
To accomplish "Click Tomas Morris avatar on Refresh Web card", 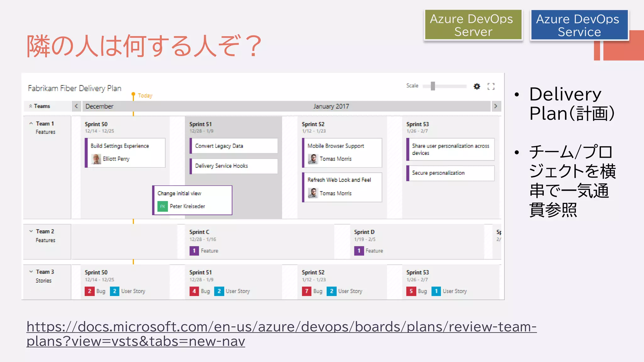I will point(313,193).
